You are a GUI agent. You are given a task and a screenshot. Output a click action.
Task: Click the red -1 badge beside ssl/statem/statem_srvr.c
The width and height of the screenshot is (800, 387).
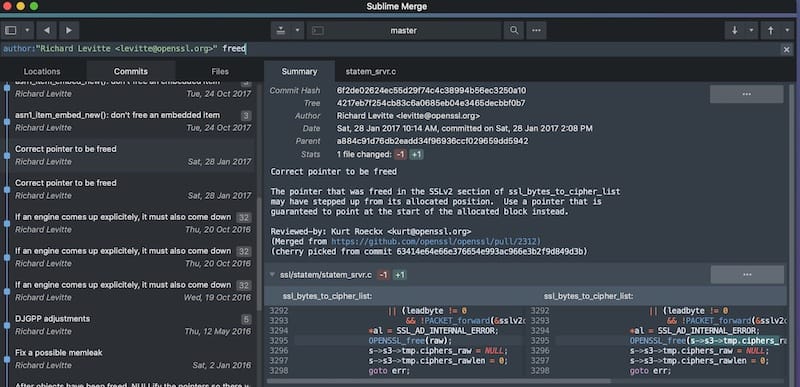tap(383, 275)
